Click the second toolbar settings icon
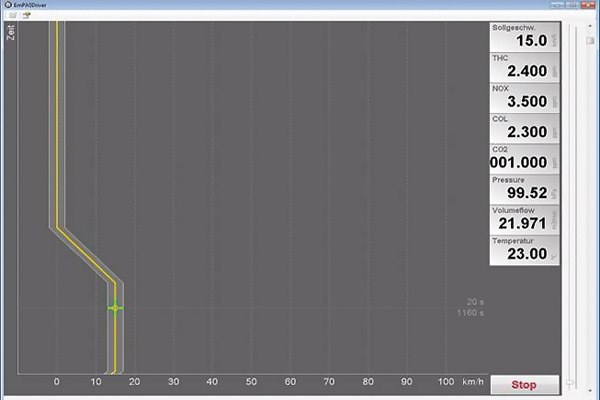Screen dimensions: 600x400 [x=25, y=17]
